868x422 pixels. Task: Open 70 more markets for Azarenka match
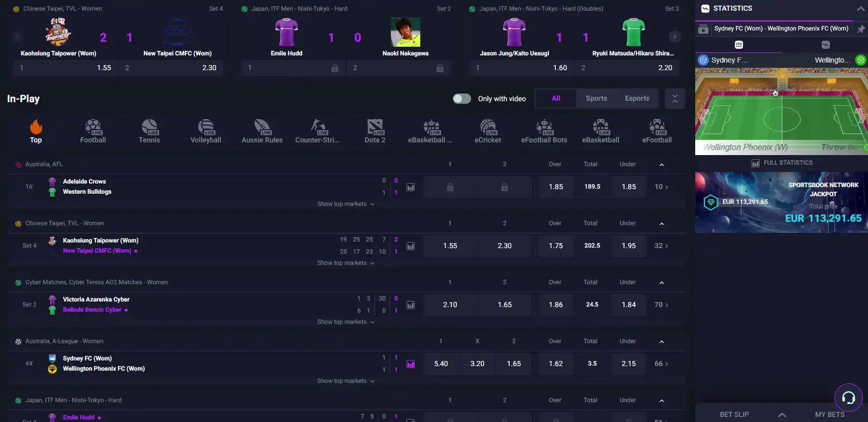coord(661,305)
